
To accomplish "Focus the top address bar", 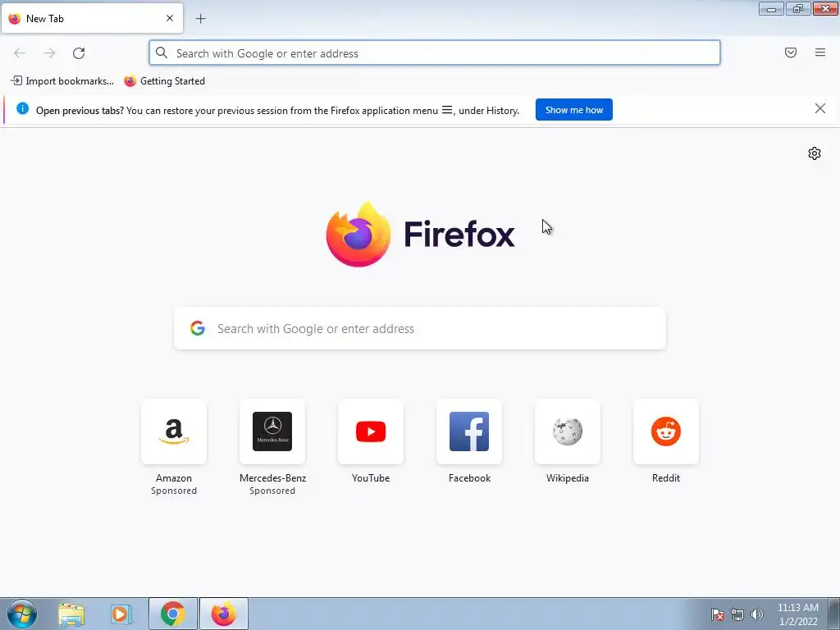I will click(x=435, y=53).
